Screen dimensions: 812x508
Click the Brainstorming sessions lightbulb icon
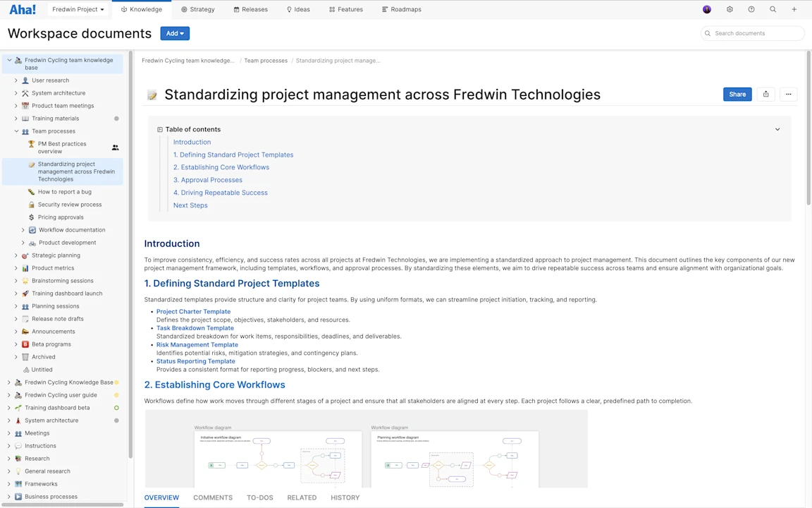(x=25, y=281)
